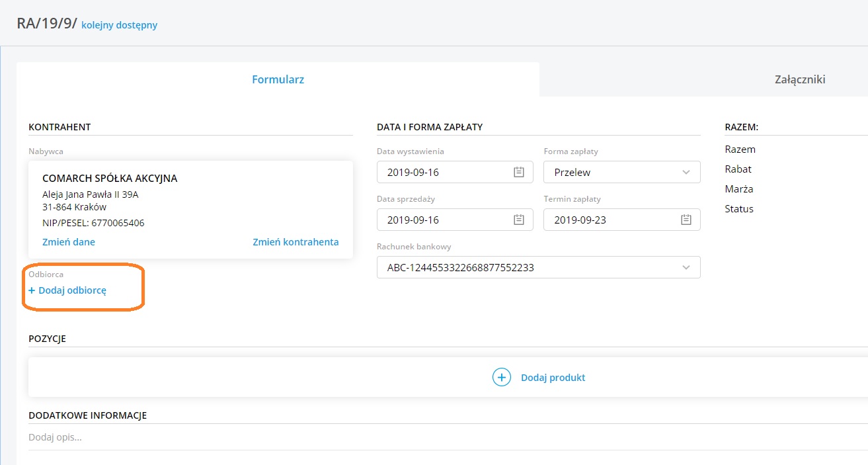This screenshot has width=868, height=465.
Task: Click into the Termin zapłaty date field
Action: coord(608,220)
